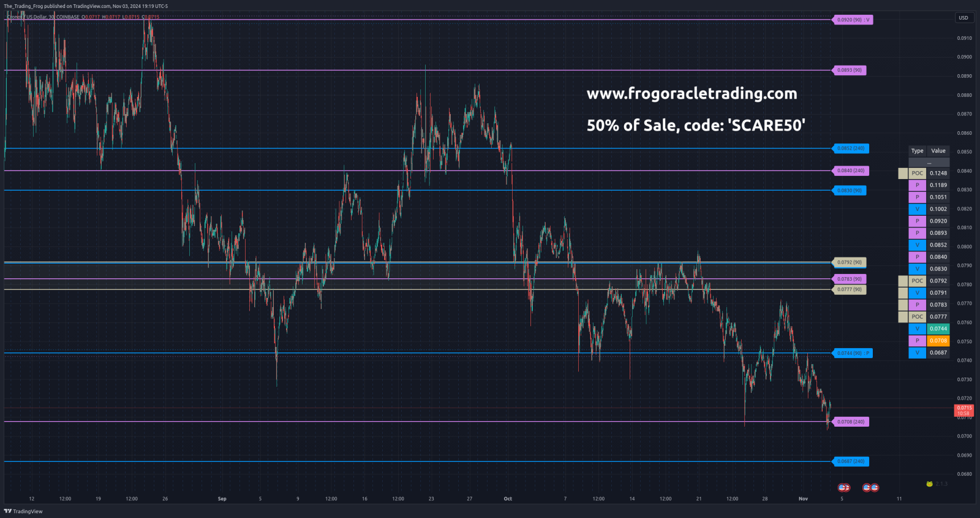Viewport: 980px width, 518px height.
Task: Select the 0.0744 (90) : P level label
Action: point(853,353)
